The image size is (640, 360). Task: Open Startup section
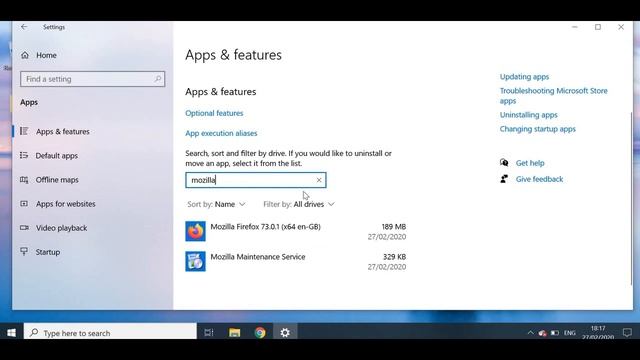click(48, 252)
